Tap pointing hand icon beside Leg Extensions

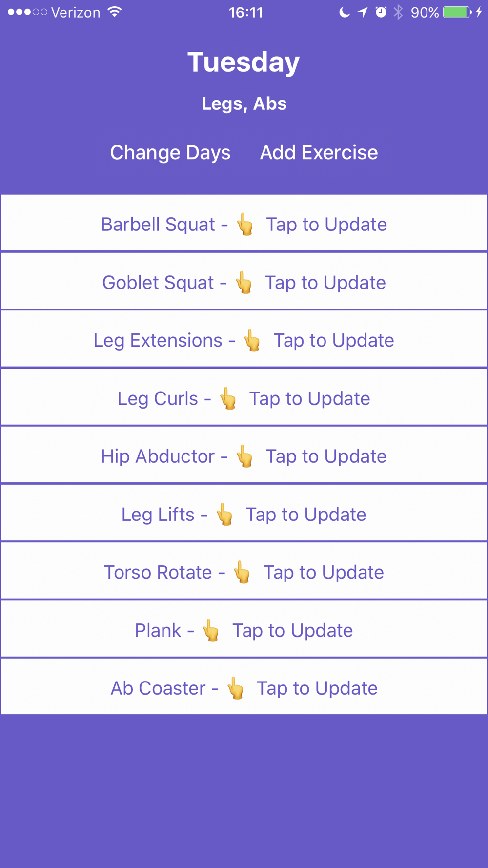[252, 340]
